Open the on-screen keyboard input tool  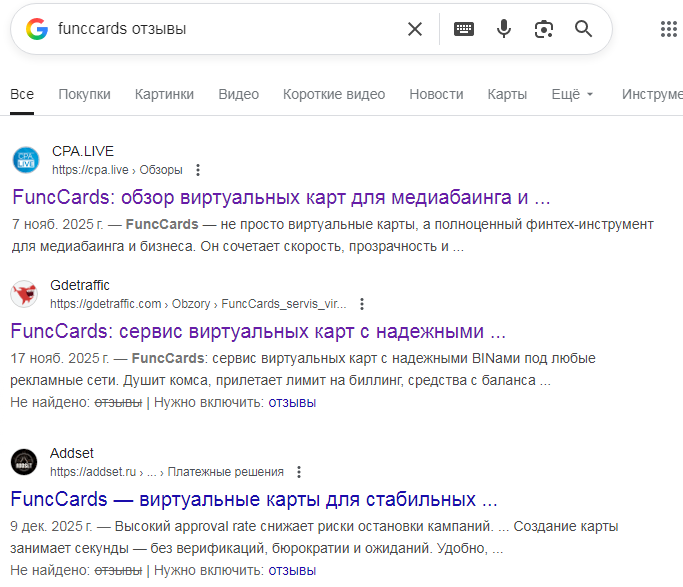pyautogui.click(x=464, y=29)
